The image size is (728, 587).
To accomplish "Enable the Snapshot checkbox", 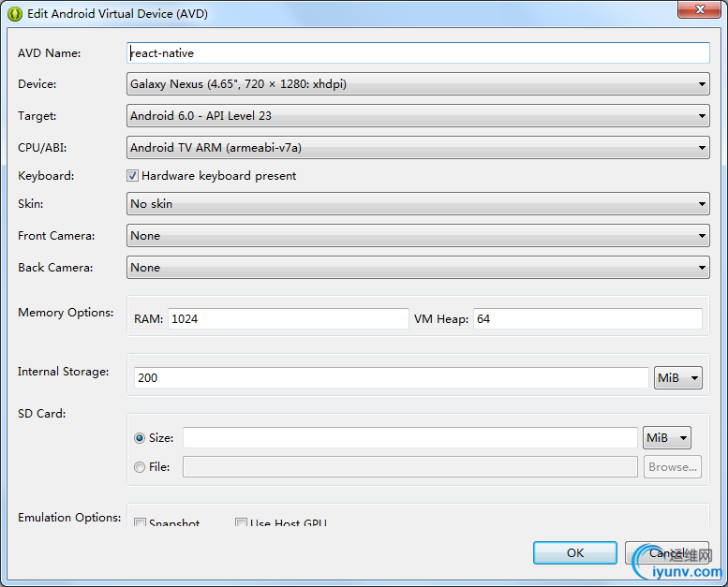I will click(140, 522).
